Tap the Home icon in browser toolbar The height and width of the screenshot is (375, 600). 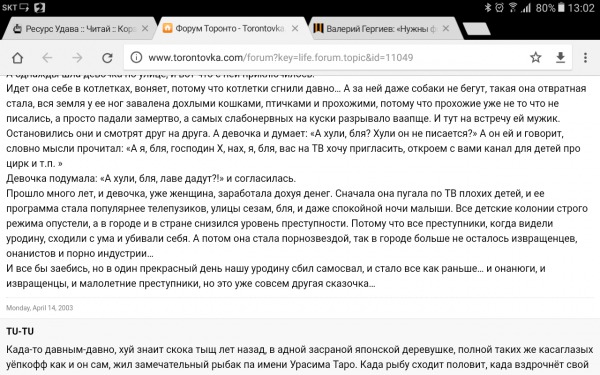[x=18, y=58]
